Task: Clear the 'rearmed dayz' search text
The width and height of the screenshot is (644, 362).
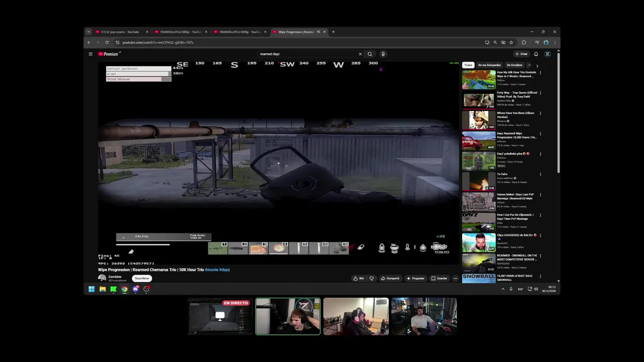Action: pos(360,54)
